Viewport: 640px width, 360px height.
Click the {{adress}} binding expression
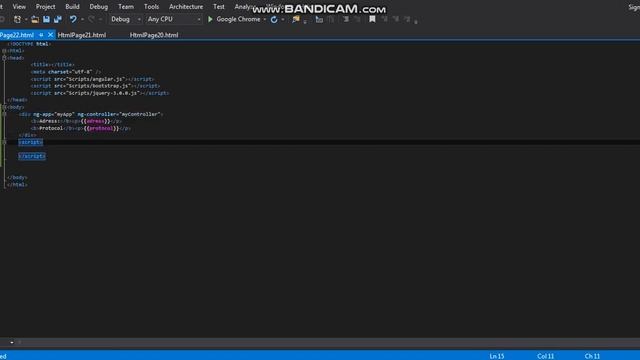(96, 121)
